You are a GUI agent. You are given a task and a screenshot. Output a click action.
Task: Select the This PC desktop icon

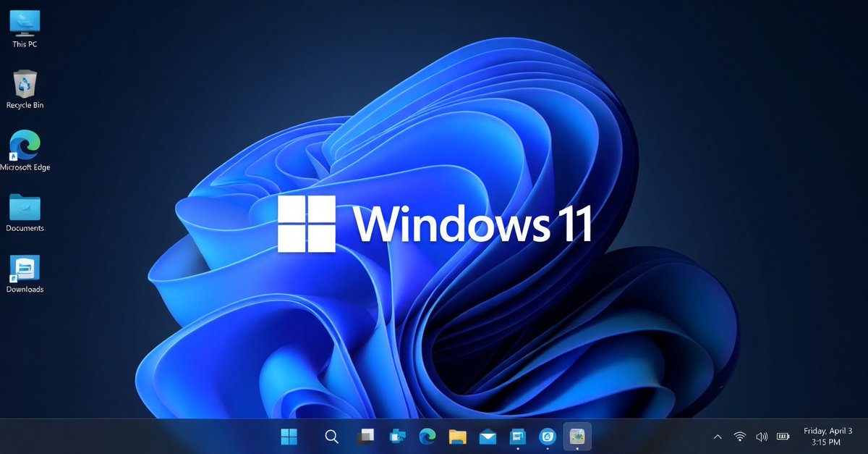[x=25, y=28]
